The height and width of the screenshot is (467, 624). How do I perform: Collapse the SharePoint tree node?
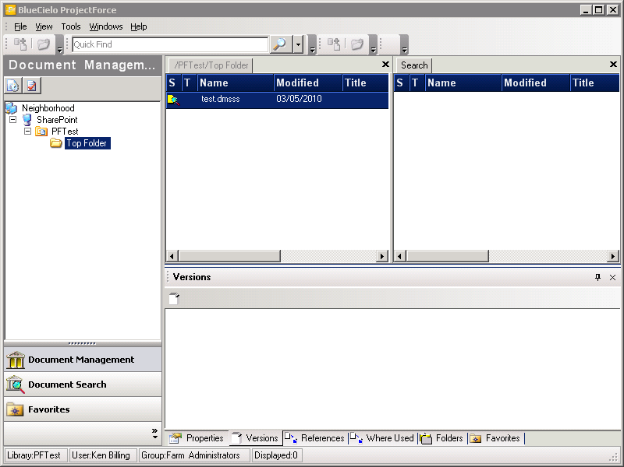click(x=13, y=119)
